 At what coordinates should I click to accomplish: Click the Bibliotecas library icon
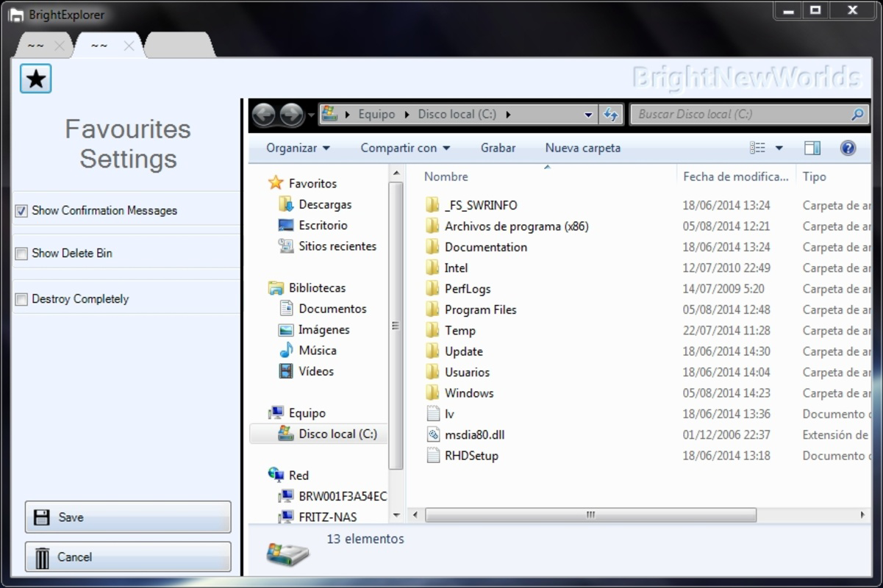click(276, 287)
